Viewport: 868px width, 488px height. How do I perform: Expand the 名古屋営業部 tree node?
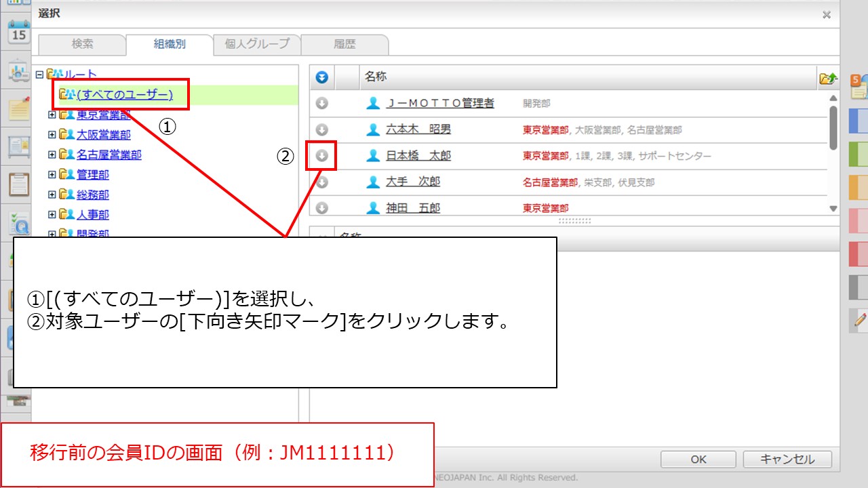tap(52, 155)
